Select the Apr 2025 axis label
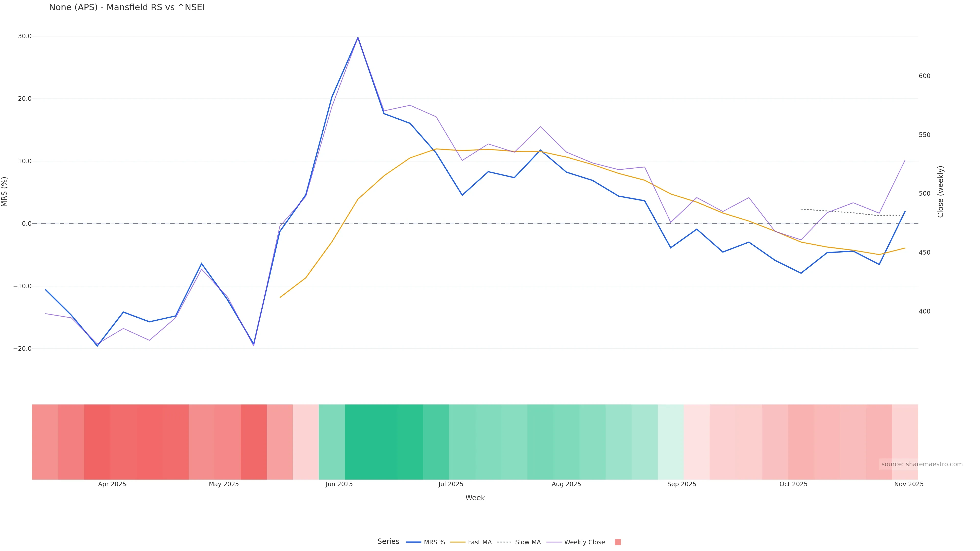The height and width of the screenshot is (551, 980). click(x=112, y=484)
